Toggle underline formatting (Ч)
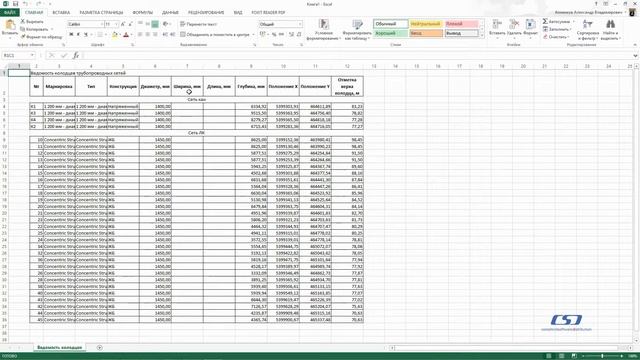The height and width of the screenshot is (360, 640). (x=86, y=35)
